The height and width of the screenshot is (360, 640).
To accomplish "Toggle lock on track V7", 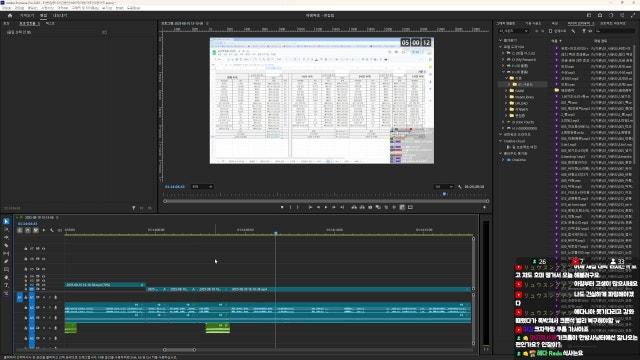I will tap(26, 249).
